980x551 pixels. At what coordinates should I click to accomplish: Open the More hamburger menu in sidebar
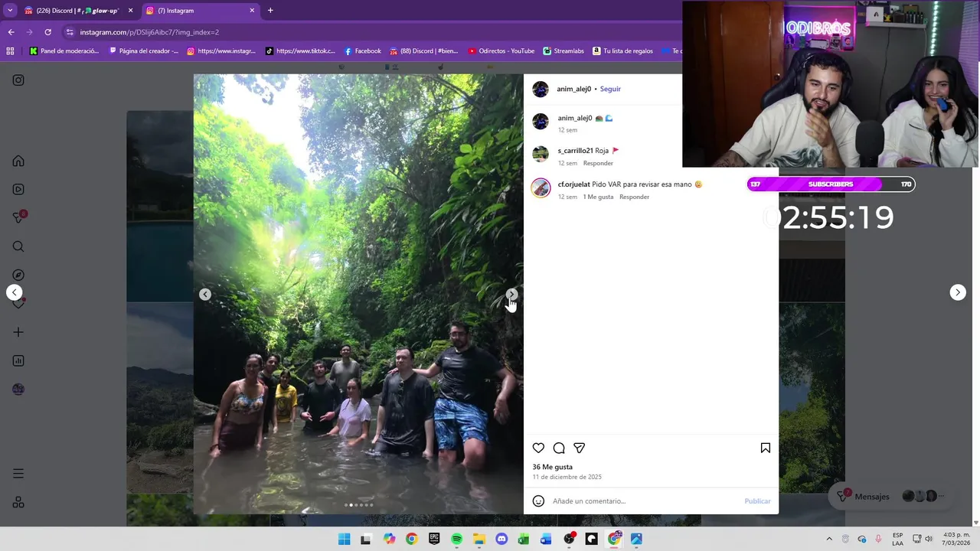tap(18, 474)
